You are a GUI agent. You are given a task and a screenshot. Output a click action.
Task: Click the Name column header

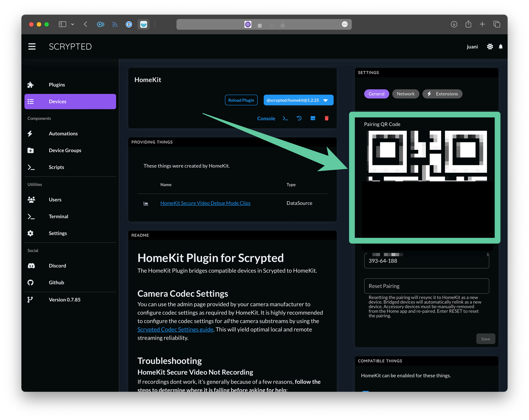[166, 185]
